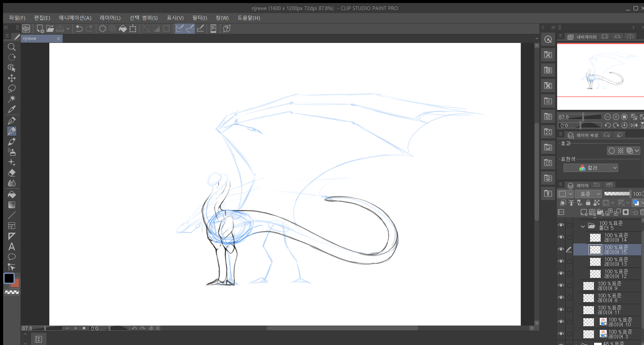
Task: Activate the Zoom magnifier tool
Action: tap(12, 47)
